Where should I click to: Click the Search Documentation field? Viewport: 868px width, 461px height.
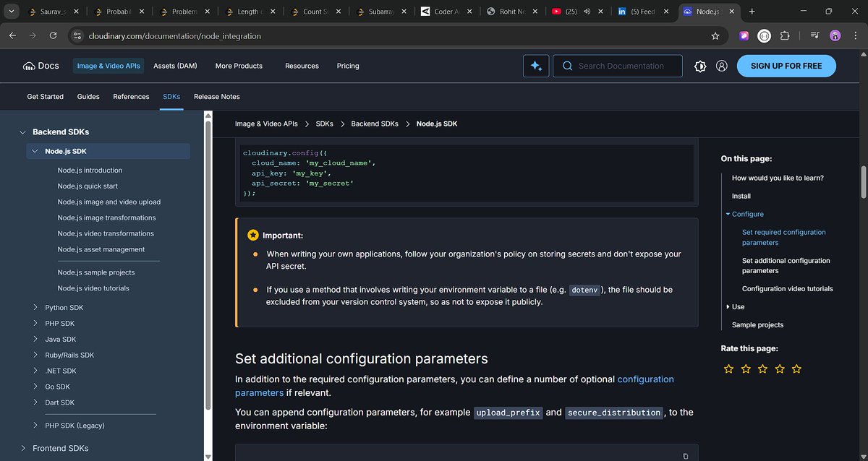coord(618,66)
